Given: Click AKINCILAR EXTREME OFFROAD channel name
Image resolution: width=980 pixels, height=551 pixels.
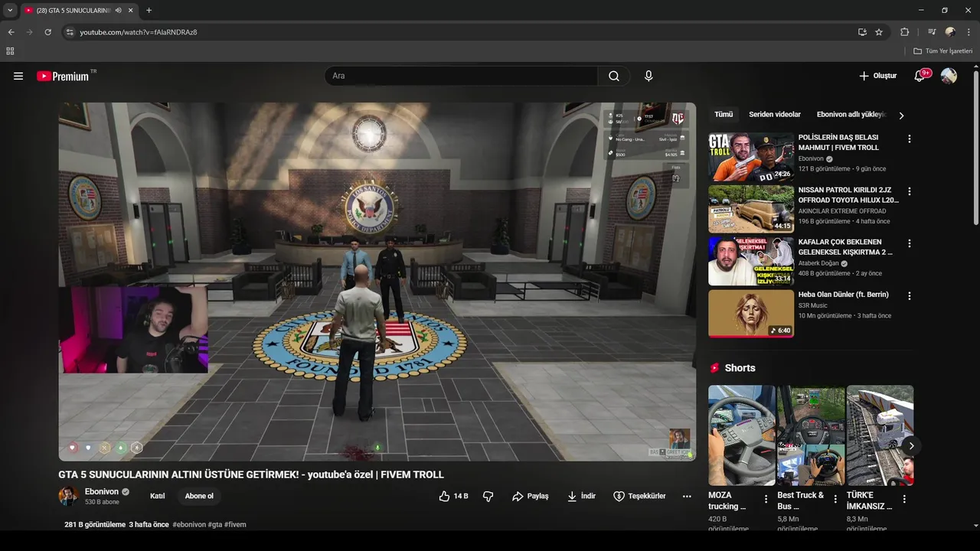Looking at the screenshot, I should coord(842,211).
